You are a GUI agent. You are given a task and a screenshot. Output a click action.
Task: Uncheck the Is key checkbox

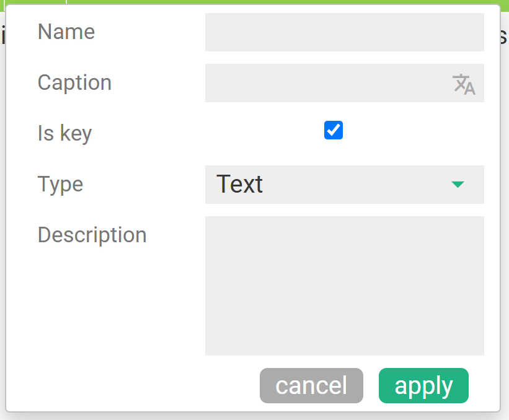point(334,130)
